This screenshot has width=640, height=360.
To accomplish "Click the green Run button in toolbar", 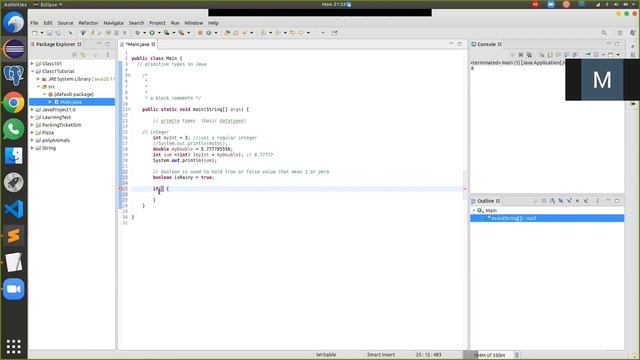I will [152, 33].
